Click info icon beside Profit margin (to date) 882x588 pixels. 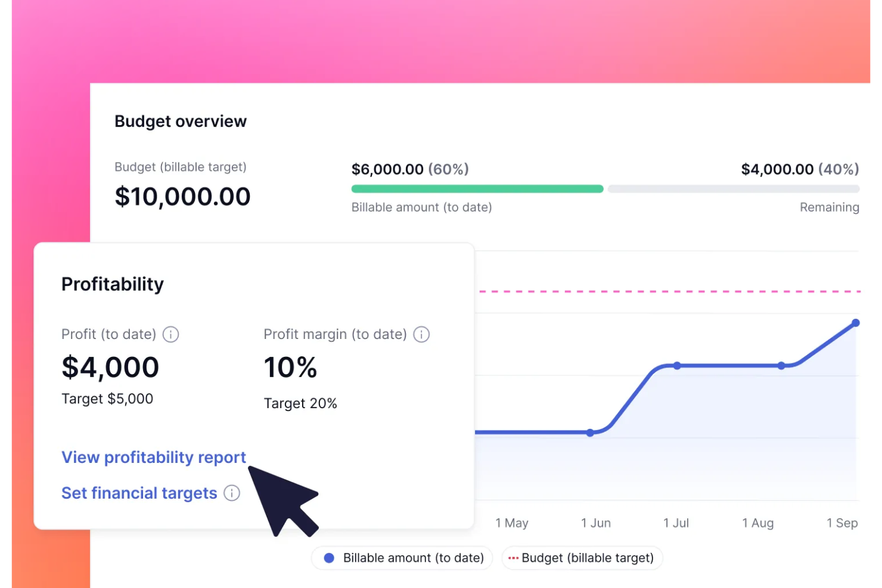pos(421,335)
